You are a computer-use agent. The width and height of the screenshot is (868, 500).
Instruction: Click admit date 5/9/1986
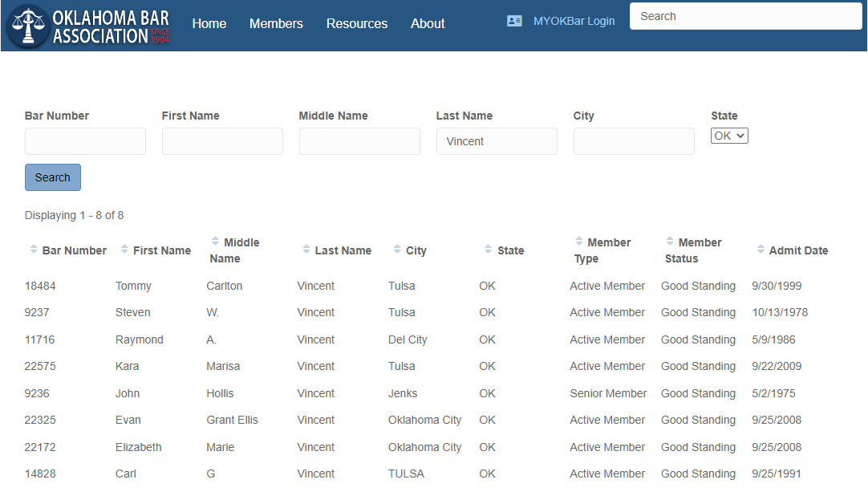point(773,339)
